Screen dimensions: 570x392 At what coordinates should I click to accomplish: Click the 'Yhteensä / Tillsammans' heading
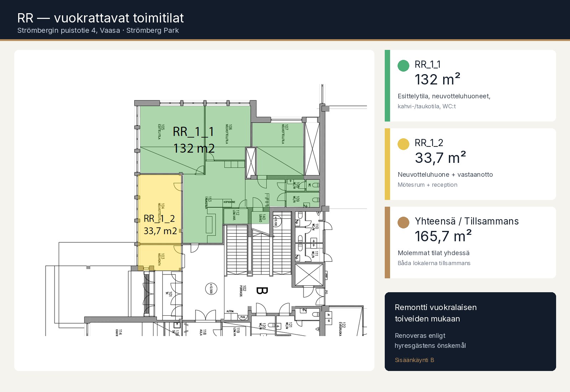click(467, 221)
